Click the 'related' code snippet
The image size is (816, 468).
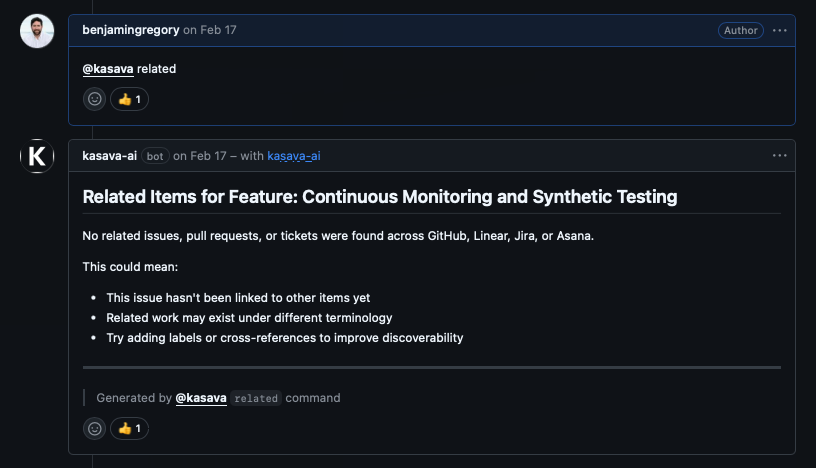(256, 398)
